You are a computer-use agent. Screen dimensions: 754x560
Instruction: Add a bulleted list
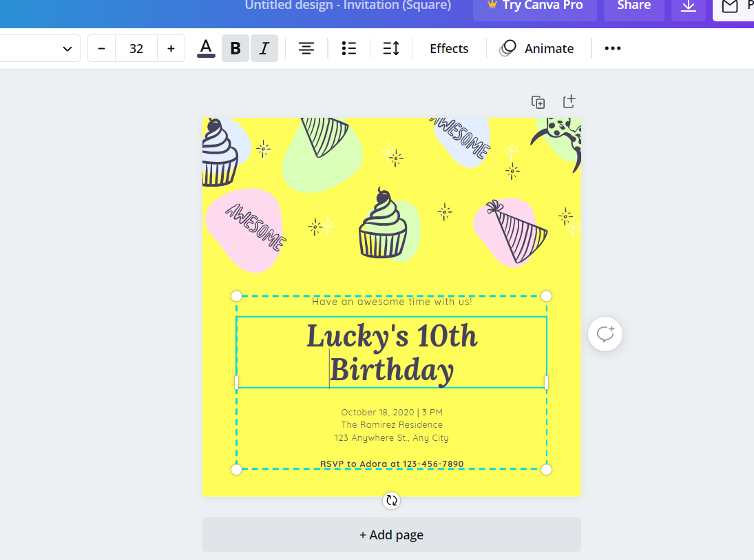[348, 48]
